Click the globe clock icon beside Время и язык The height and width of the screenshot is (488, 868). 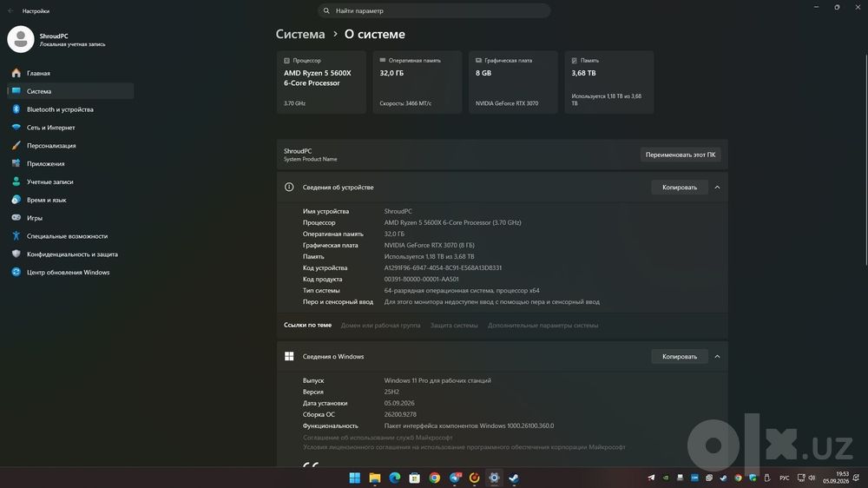point(16,200)
